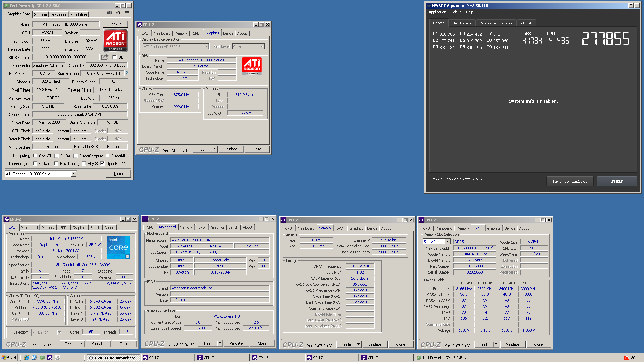This screenshot has height=362, width=644.
Task: Click Validate in CPU-Z Memory window
Action: click(x=375, y=344)
